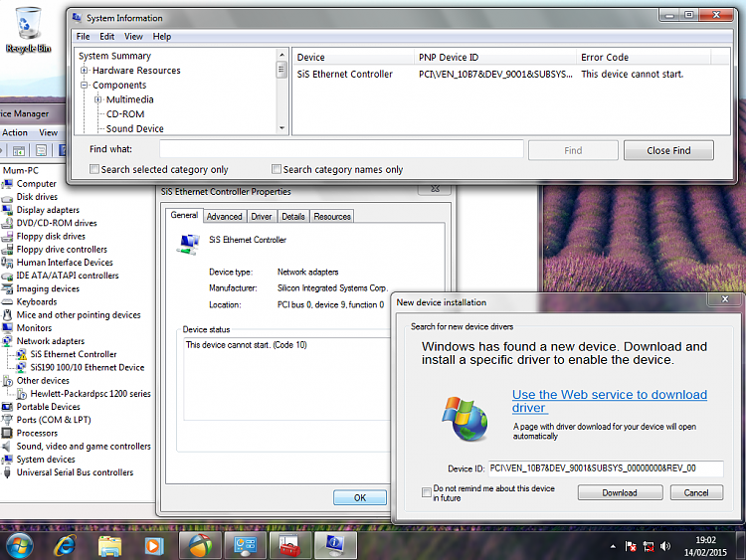Select the DVD/CD-ROM drives icon in device tree

(7, 223)
